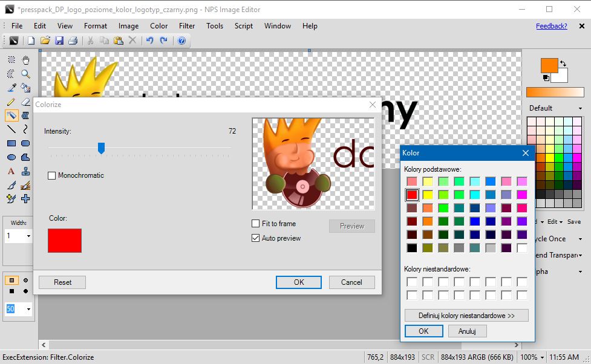Click the blue Help question mark icon

(181, 41)
